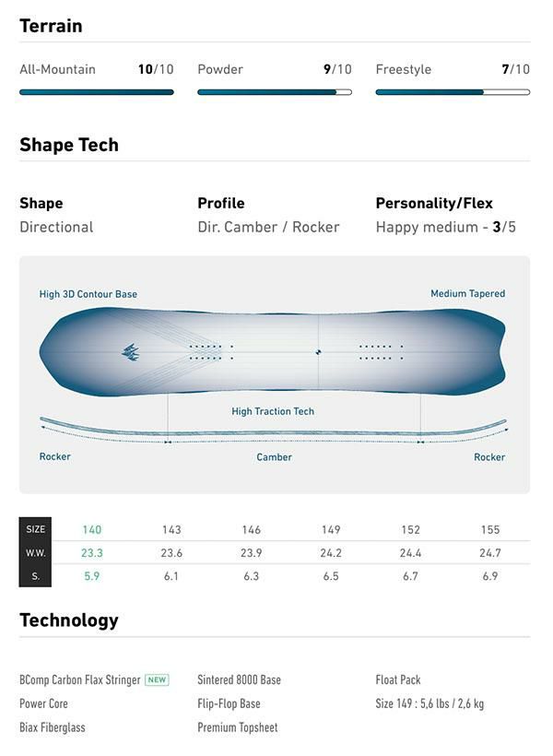Image resolution: width=553 pixels, height=756 pixels.
Task: Click the snowboard side profile diagram
Action: tap(273, 430)
